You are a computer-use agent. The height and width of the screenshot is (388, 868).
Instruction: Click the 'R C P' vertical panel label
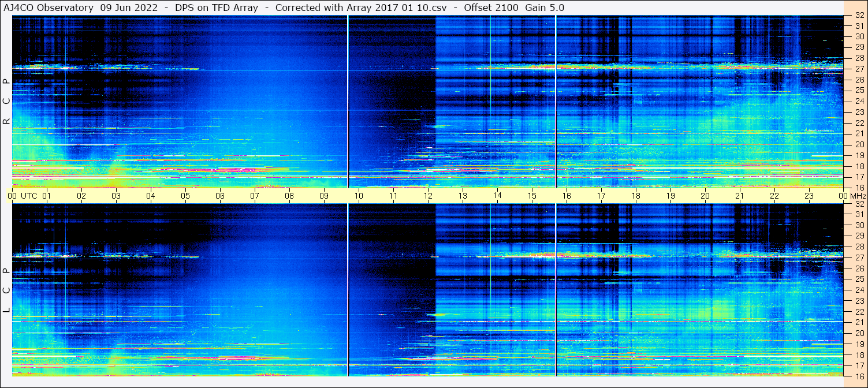click(6, 102)
